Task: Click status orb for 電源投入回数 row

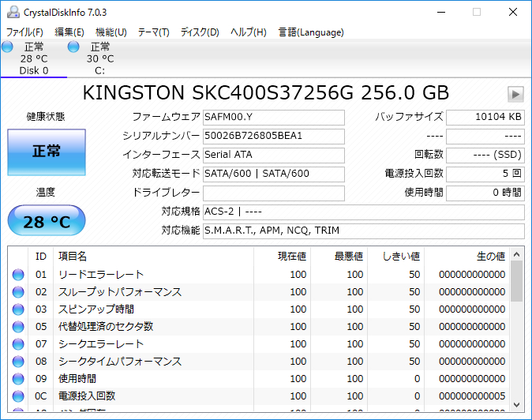Action: pos(18,396)
